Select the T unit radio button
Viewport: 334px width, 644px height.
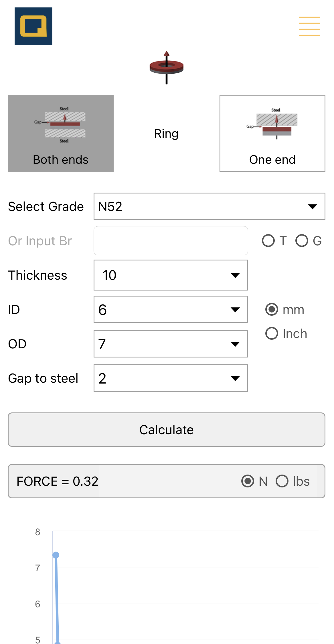[268, 241]
